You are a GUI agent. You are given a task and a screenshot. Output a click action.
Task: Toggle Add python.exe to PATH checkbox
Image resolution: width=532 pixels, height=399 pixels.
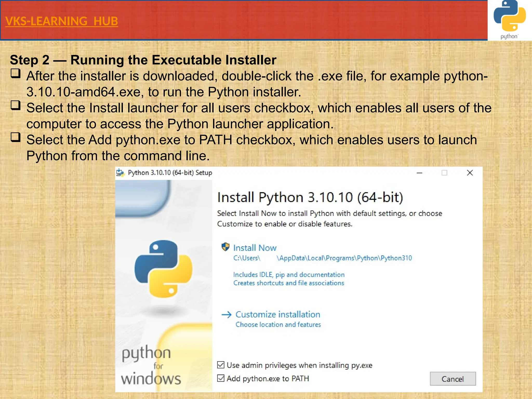[221, 378]
